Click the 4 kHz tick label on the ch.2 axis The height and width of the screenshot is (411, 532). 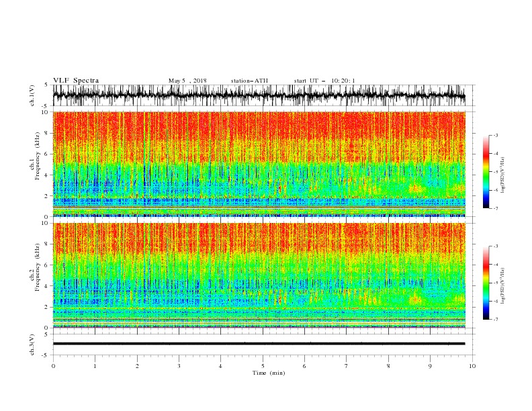[x=46, y=286]
